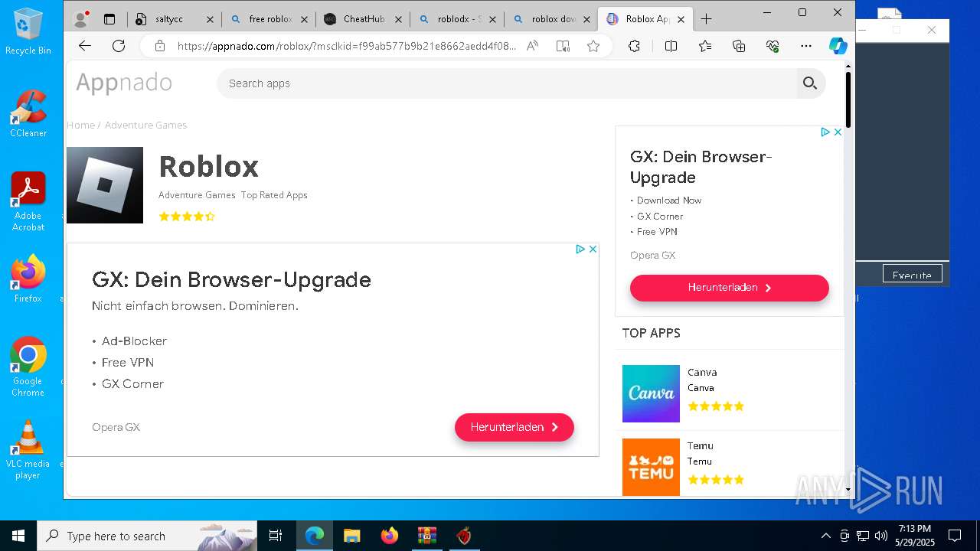Open the Canva app thumbnail
The height and width of the screenshot is (551, 980).
[x=651, y=393]
